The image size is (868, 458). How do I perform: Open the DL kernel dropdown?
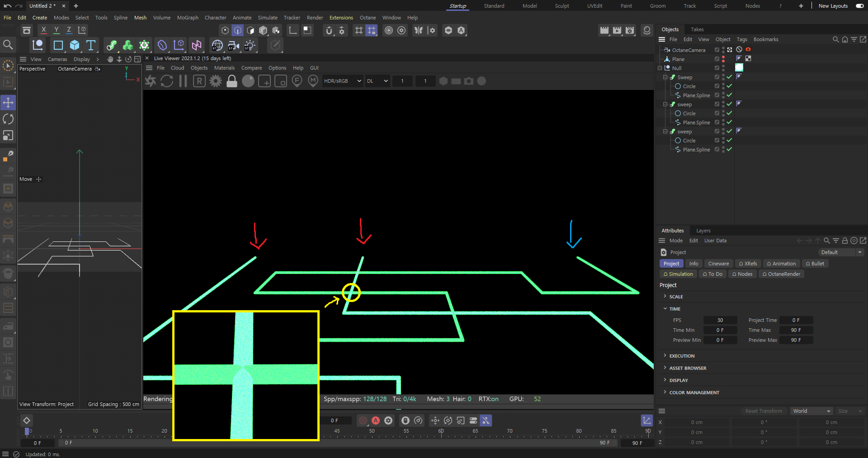377,81
